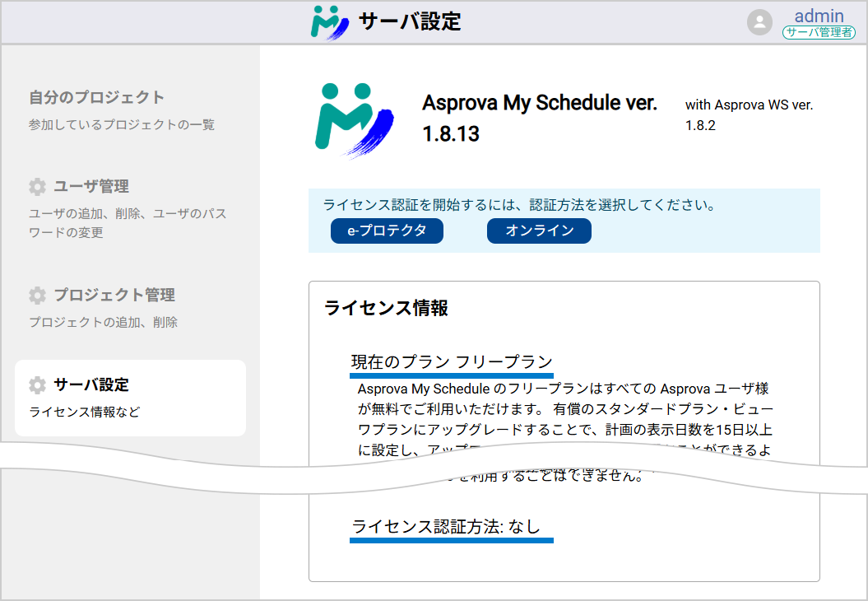Viewport: 868px width, 601px height.
Task: Open プロジェクト管理 menu item
Action: click(114, 295)
